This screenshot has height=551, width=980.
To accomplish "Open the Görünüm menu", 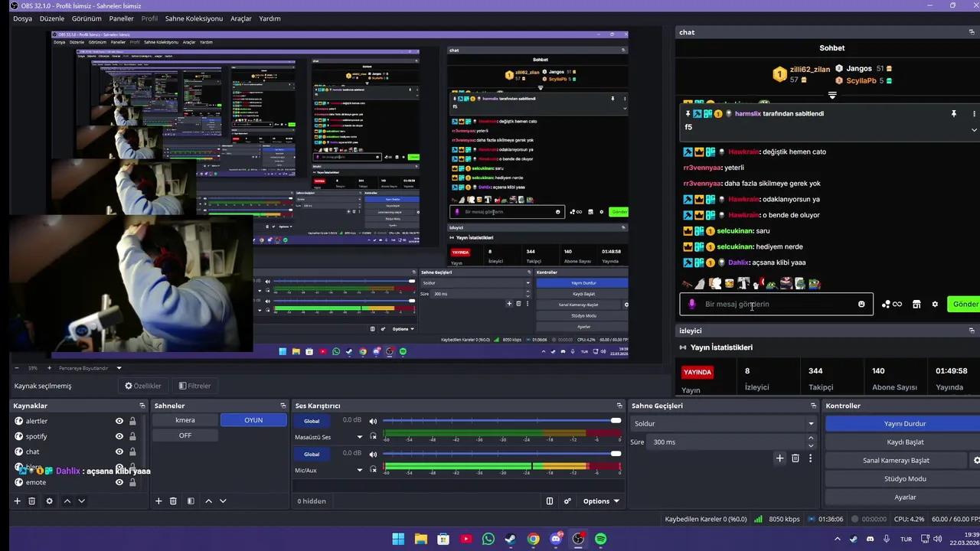I will tap(87, 18).
